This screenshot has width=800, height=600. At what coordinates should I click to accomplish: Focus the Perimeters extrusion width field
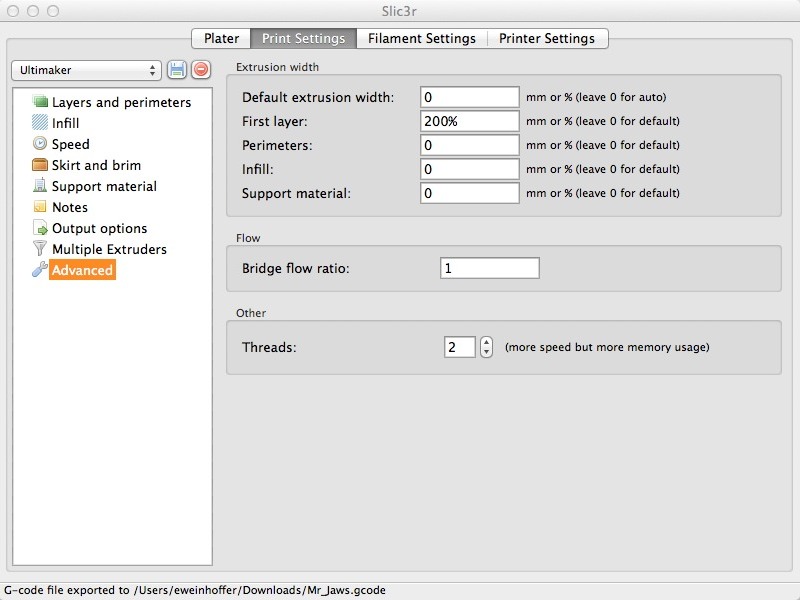tap(469, 145)
